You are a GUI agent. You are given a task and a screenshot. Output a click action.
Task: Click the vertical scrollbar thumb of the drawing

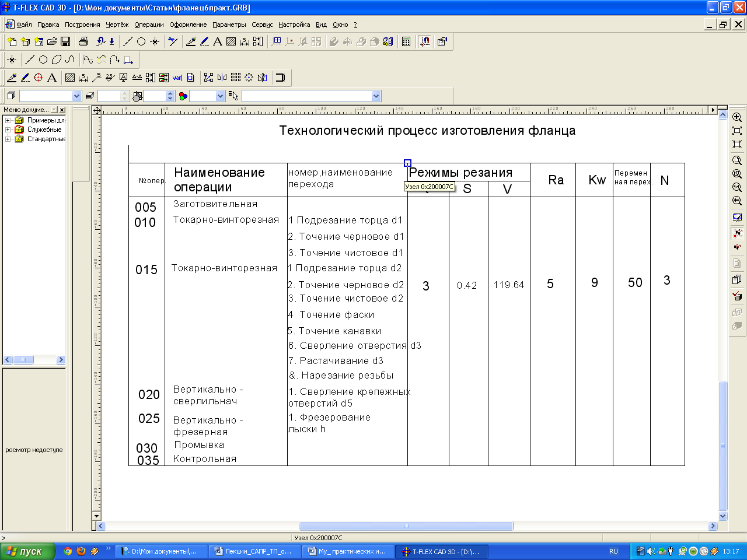[x=722, y=446]
